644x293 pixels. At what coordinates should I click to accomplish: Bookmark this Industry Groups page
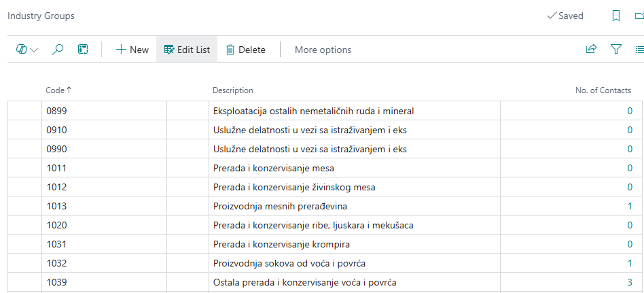pos(616,16)
